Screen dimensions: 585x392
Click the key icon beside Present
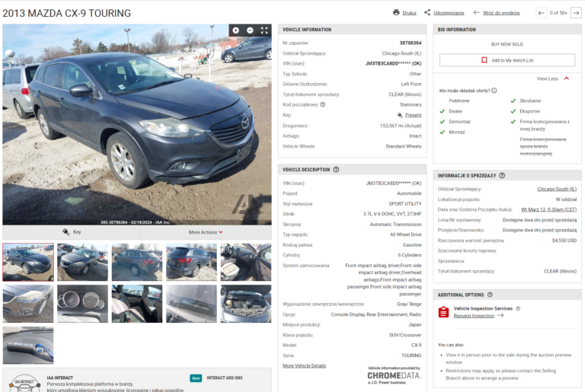pos(400,115)
